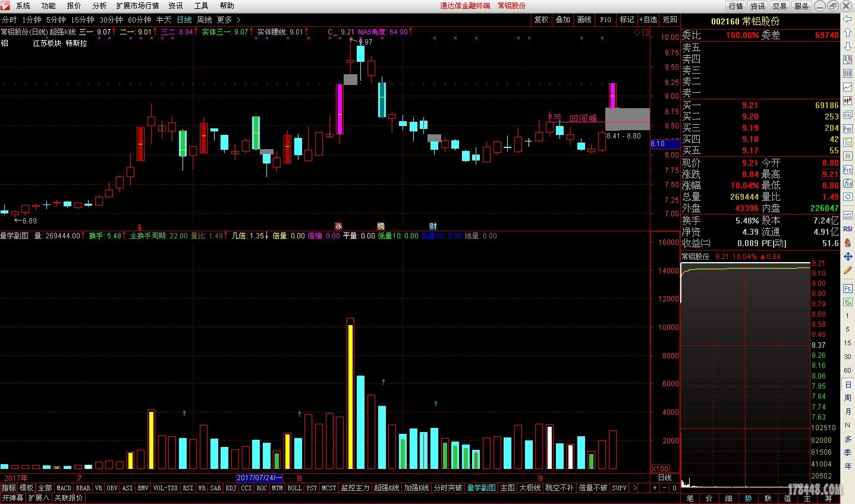Screen dimensions: 855x504
Task: Select the 2017/07/24 date marker on timeline
Action: coord(259,478)
